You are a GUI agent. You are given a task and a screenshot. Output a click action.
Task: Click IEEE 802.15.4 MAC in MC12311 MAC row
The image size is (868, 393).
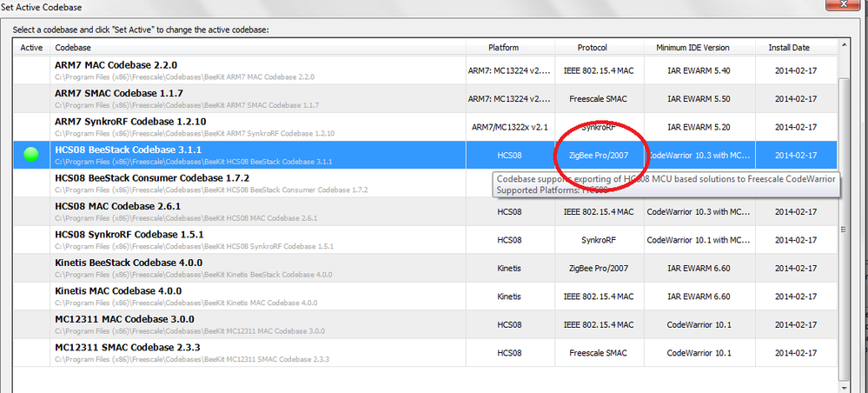pos(599,325)
